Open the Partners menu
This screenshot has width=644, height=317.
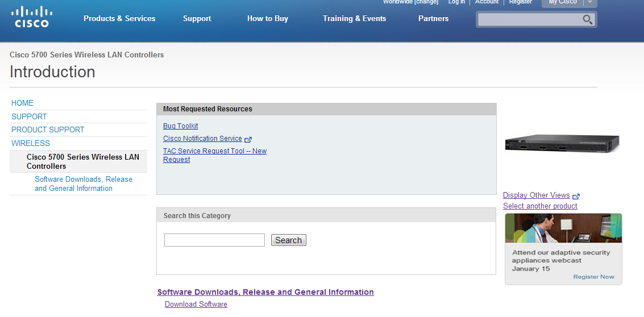pos(433,19)
